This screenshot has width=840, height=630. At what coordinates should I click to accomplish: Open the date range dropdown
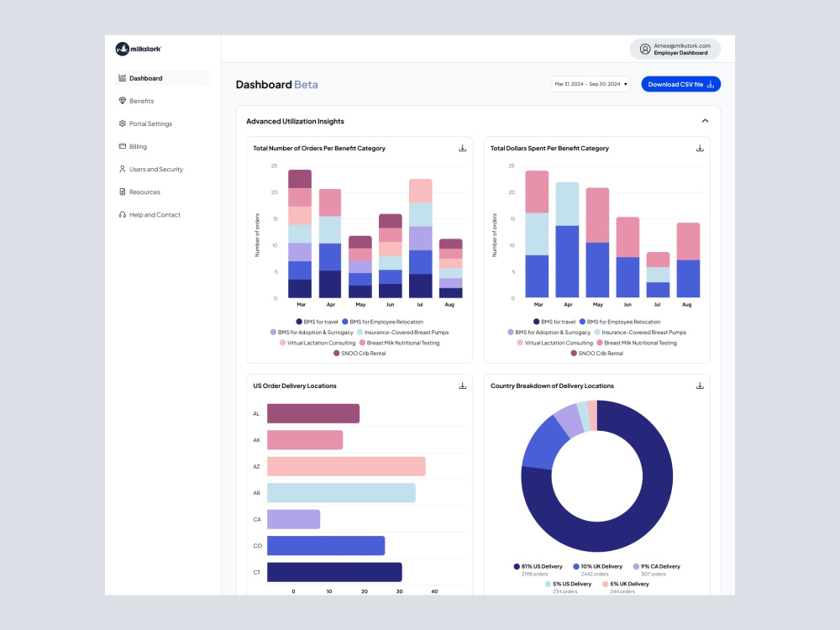click(x=591, y=84)
